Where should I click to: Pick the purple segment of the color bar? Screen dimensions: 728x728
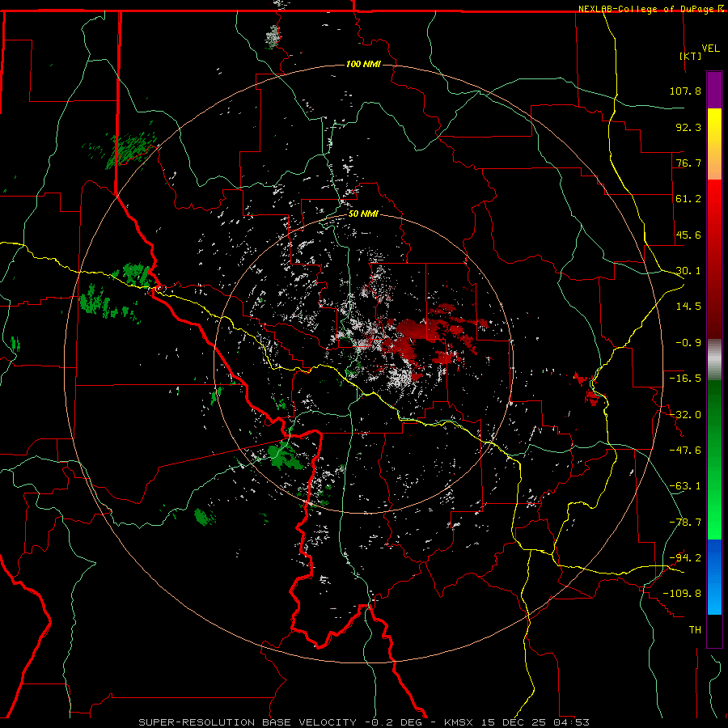coord(714,90)
